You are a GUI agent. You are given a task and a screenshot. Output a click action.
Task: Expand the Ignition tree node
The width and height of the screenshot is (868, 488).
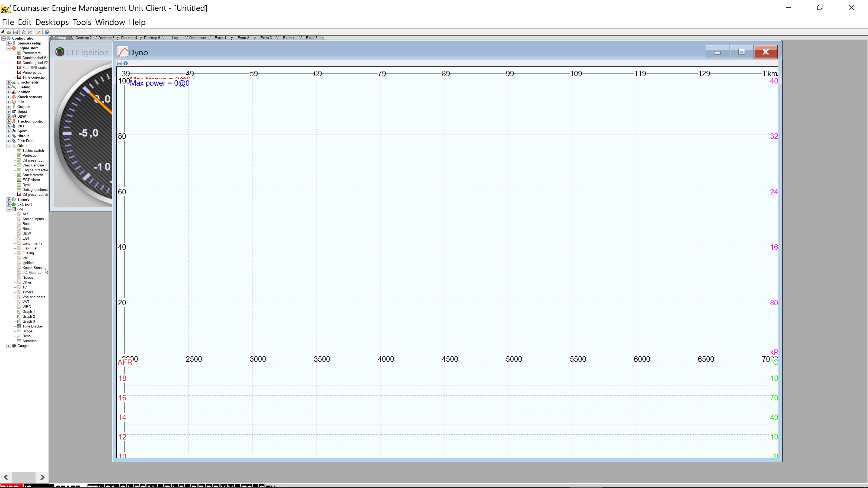coord(9,92)
